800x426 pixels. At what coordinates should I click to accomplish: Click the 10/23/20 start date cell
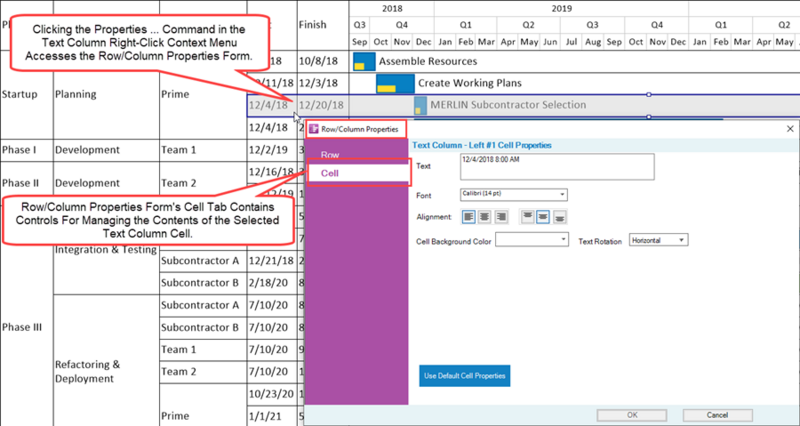click(272, 394)
